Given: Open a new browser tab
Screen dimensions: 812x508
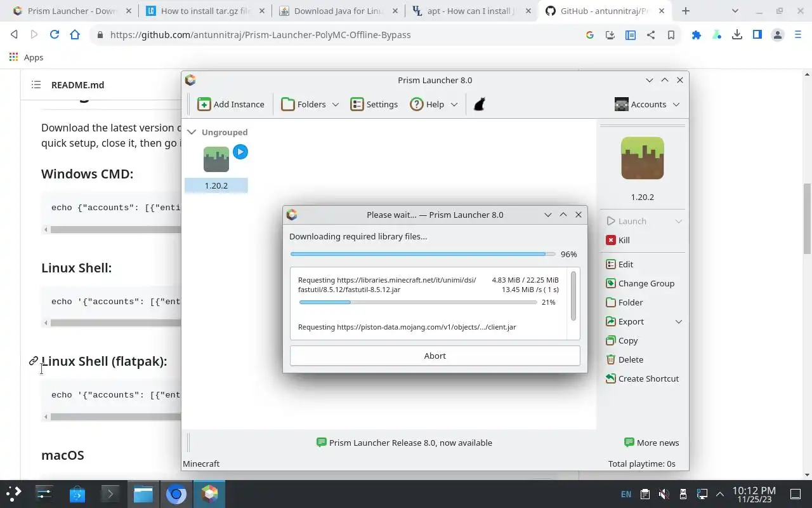Looking at the screenshot, I should 686,11.
